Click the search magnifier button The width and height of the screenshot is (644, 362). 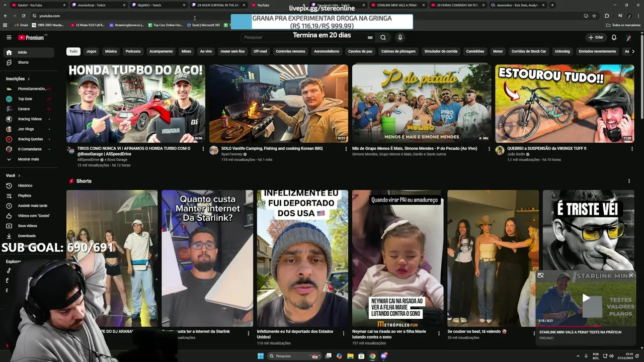[383, 37]
